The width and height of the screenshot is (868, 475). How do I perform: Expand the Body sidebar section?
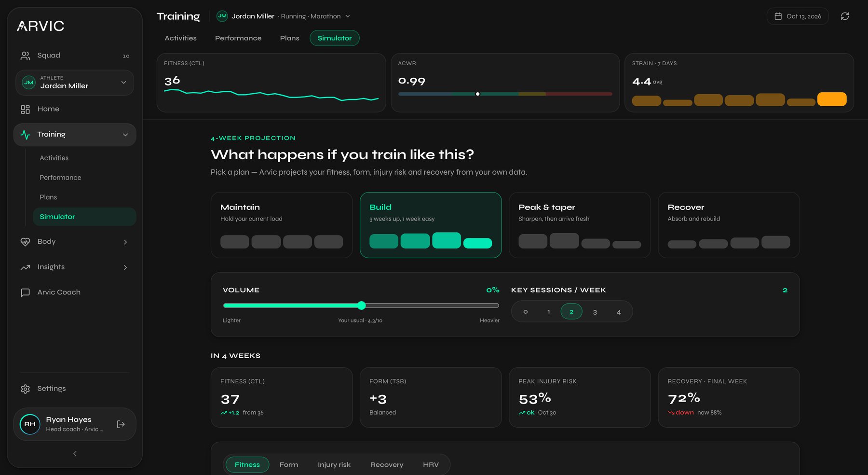click(x=75, y=242)
